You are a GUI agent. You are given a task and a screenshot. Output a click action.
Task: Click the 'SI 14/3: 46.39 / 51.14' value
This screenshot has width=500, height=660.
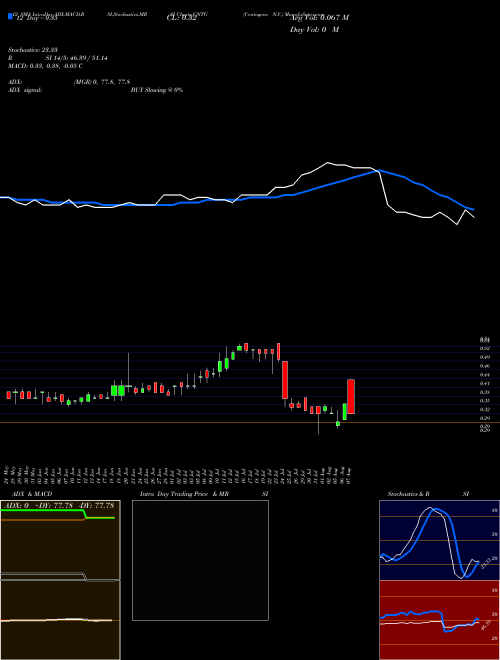point(77,58)
